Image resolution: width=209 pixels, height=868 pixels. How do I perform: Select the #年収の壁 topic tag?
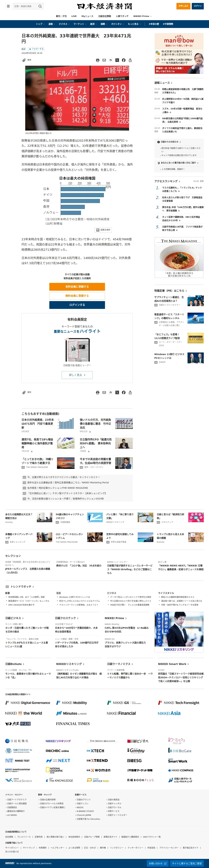154,24
